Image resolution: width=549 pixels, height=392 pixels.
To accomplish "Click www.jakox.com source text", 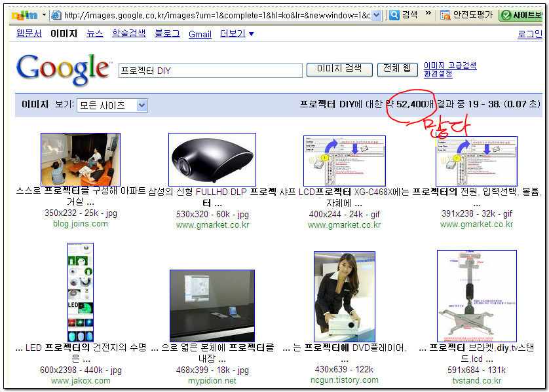I will [x=81, y=380].
